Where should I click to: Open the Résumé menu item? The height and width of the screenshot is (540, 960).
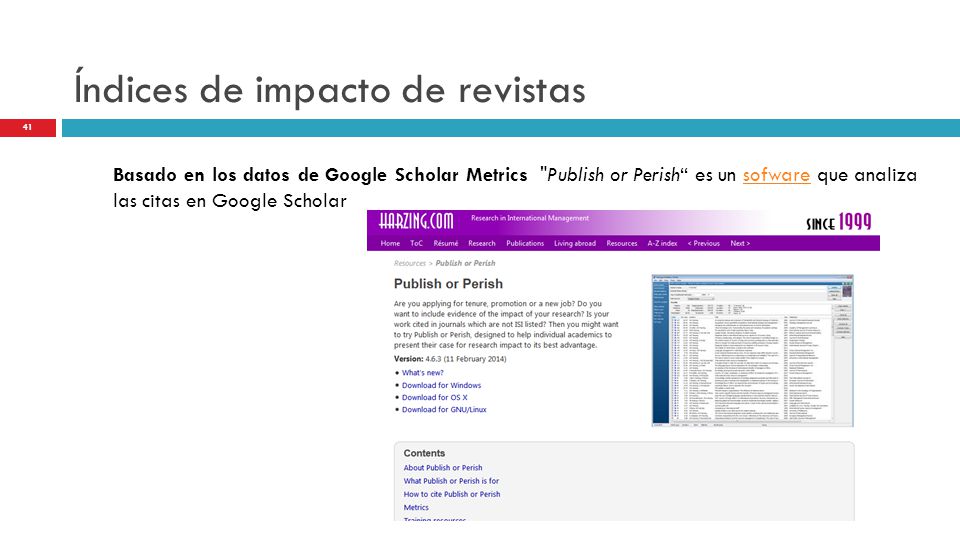click(x=446, y=243)
